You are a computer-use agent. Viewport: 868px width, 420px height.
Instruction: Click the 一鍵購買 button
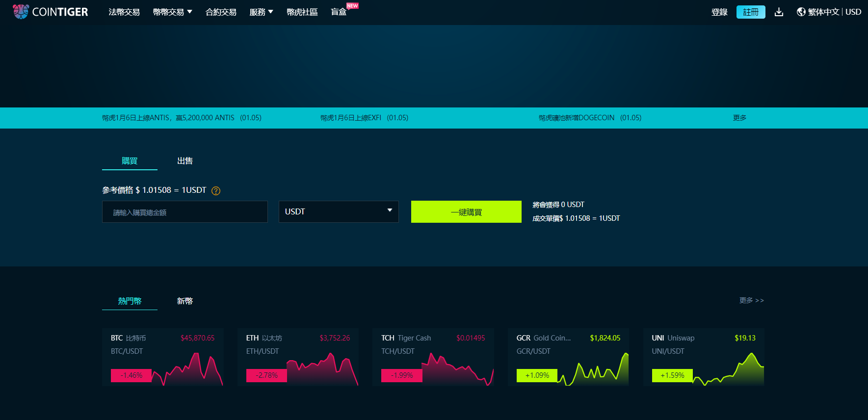pyautogui.click(x=466, y=212)
